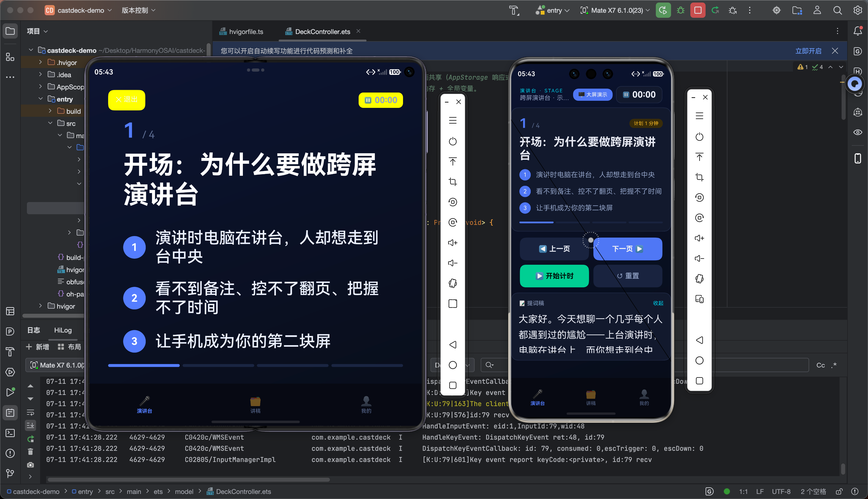Collapse the entry module folder
The image size is (868, 499).
[x=40, y=99]
